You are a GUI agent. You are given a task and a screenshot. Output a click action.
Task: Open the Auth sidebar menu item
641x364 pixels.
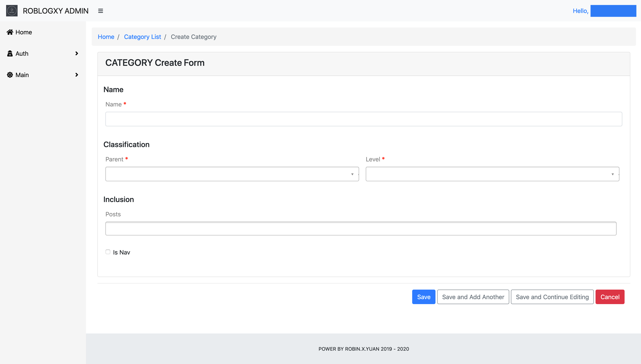click(x=22, y=53)
